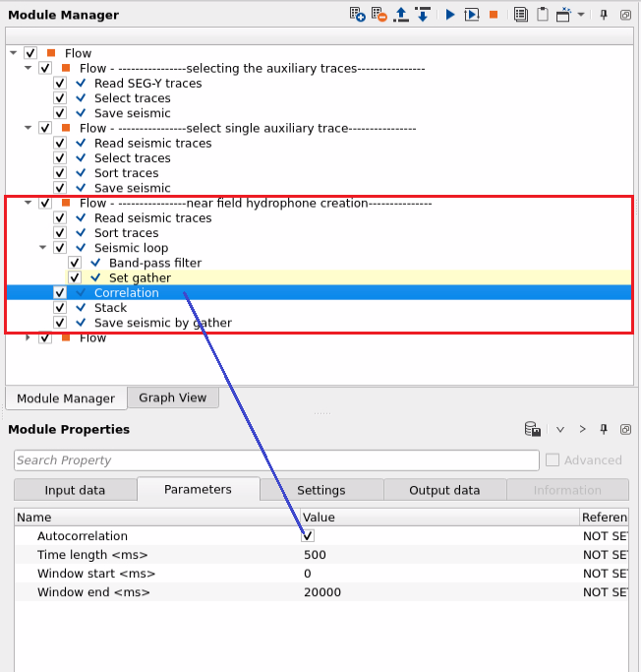The width and height of the screenshot is (641, 672).
Task: Run the flow with the blue play icon
Action: tap(450, 15)
